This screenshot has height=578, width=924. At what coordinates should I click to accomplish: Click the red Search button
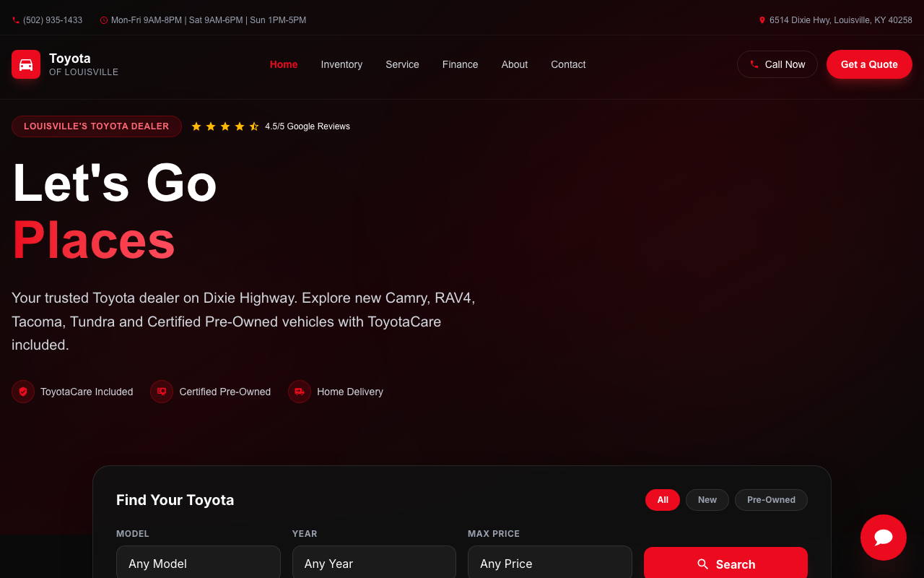coord(725,564)
